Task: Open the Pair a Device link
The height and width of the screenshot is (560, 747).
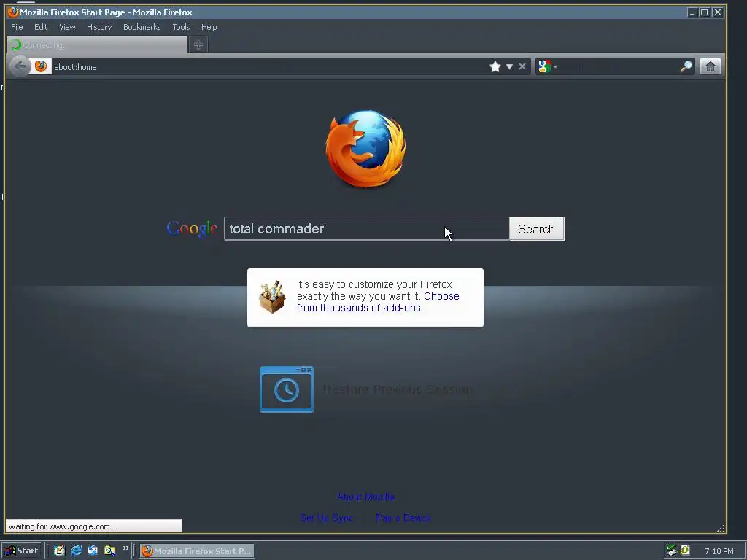Action: pos(403,518)
